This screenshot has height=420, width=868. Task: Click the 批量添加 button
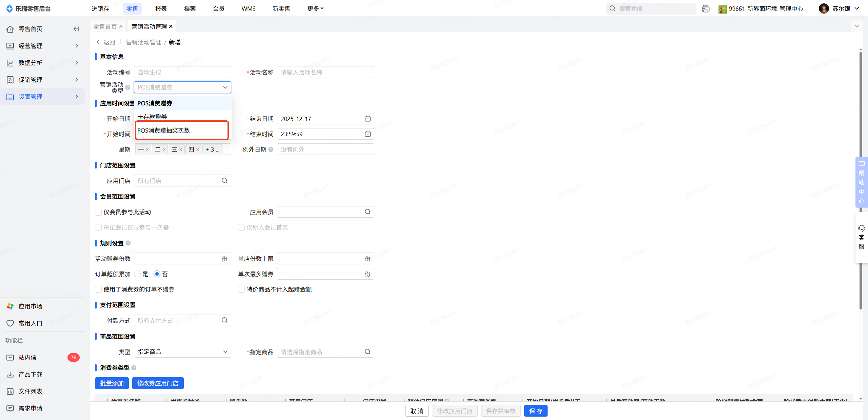coord(112,383)
